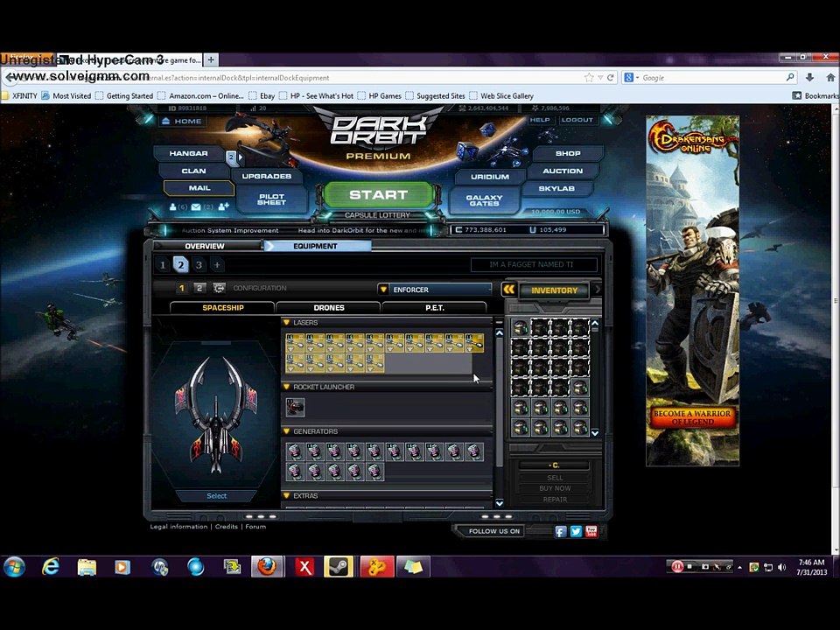Screen dimensions: 840x630
Task: Open the Twitter follow icon
Action: [x=576, y=531]
